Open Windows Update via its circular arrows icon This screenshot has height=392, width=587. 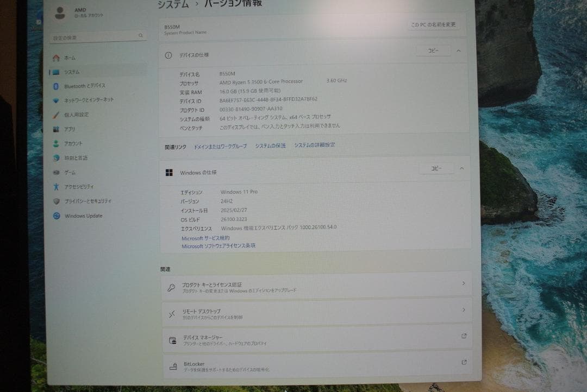click(57, 216)
